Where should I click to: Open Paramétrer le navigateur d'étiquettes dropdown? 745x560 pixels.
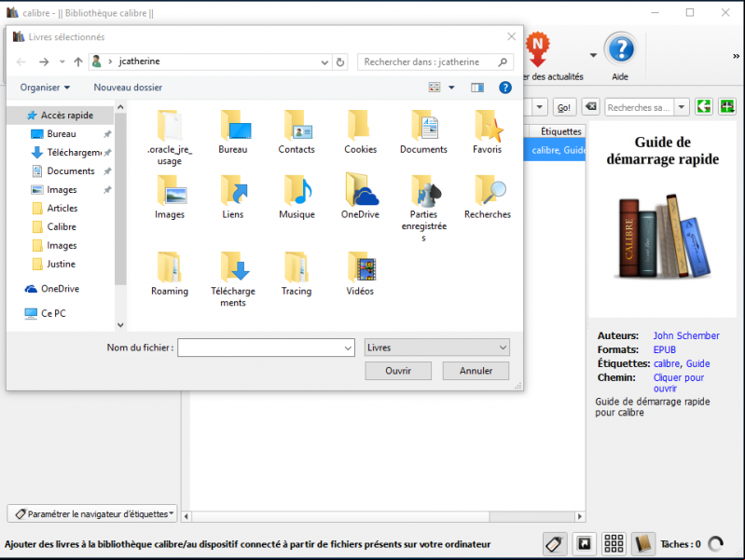(92, 514)
